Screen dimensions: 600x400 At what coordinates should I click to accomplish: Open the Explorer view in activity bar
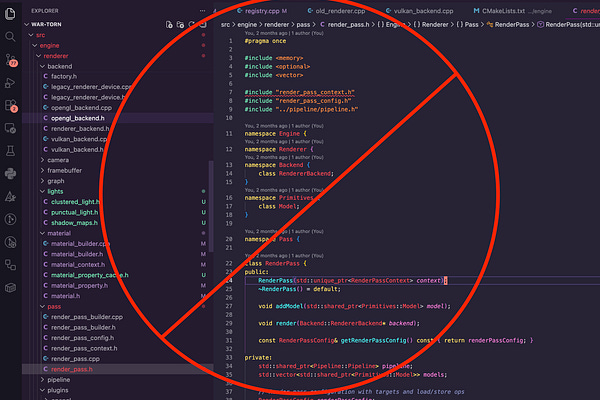(10, 14)
